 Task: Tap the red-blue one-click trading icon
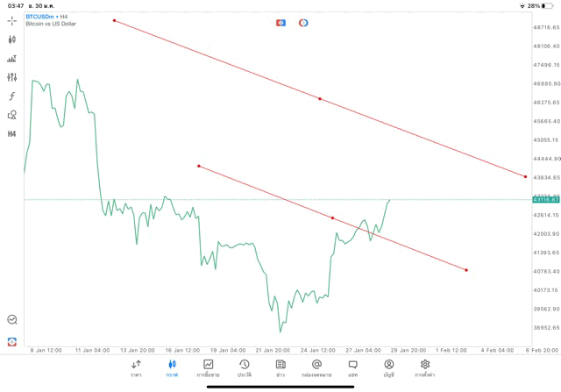tap(280, 23)
